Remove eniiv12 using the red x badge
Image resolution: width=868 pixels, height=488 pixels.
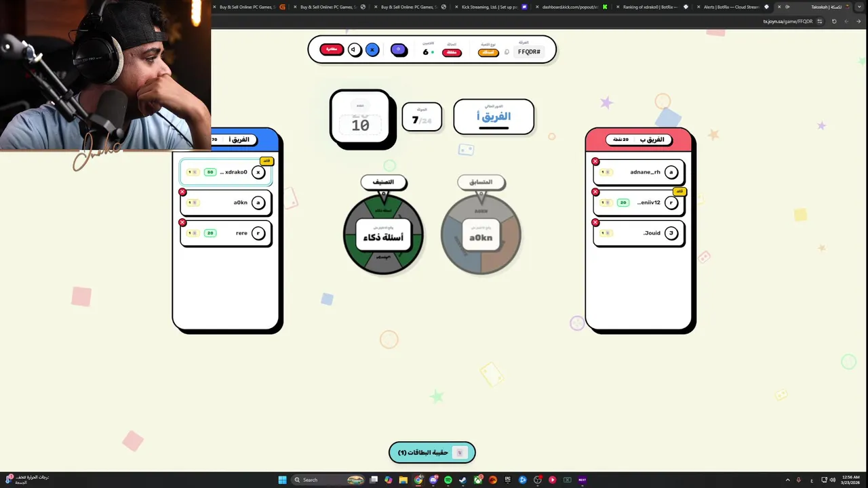point(595,192)
